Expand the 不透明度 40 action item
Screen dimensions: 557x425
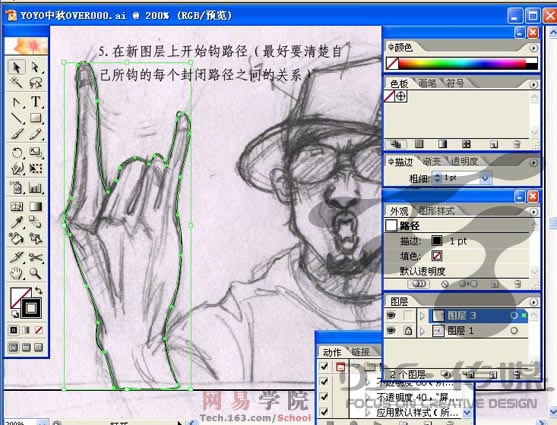pyautogui.click(x=368, y=397)
